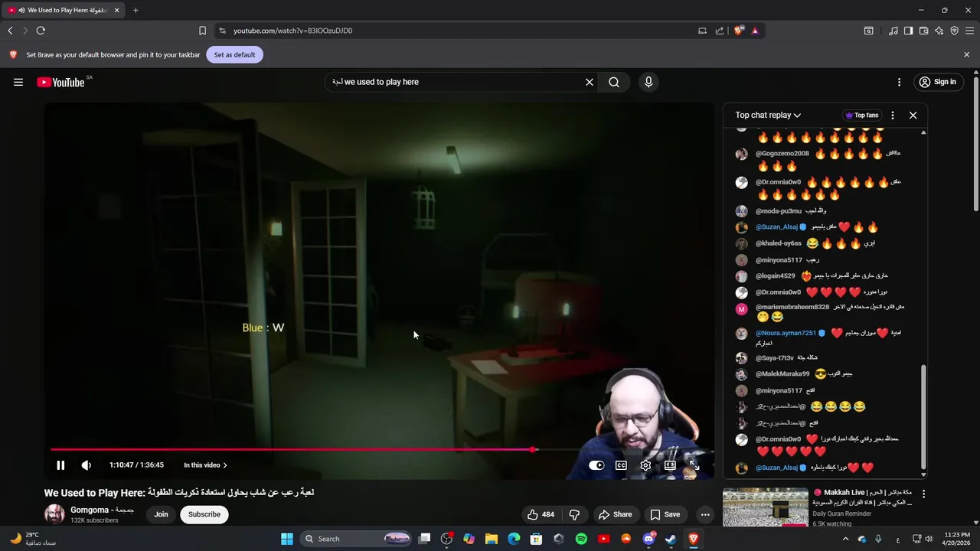Screen dimensions: 980x551
Task: Show hidden system tray icons chevron
Action: 845,539
